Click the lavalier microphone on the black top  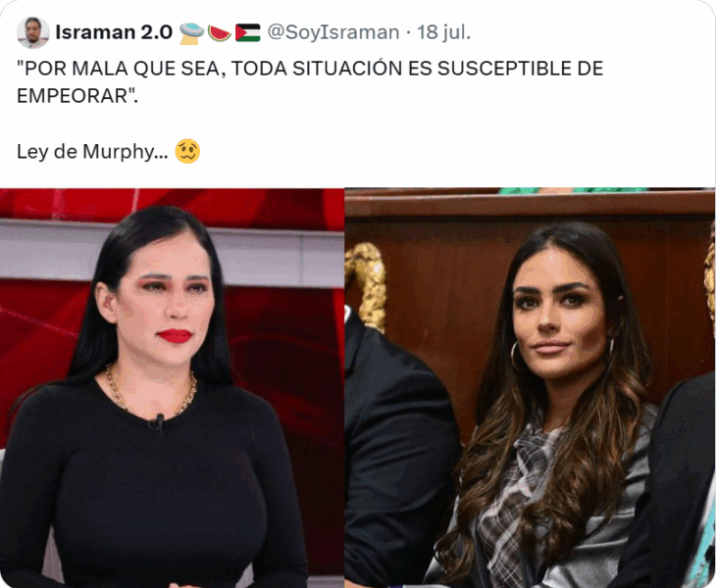[x=158, y=423]
